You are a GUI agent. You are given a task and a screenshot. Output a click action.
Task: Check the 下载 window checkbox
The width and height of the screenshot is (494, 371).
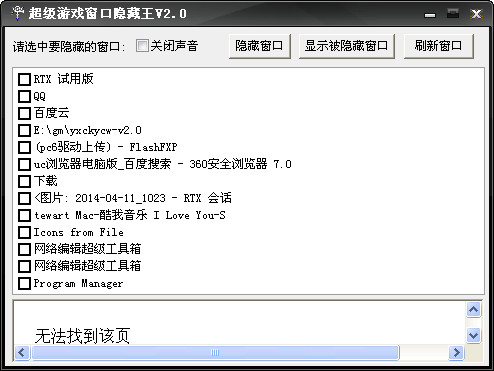click(x=24, y=181)
